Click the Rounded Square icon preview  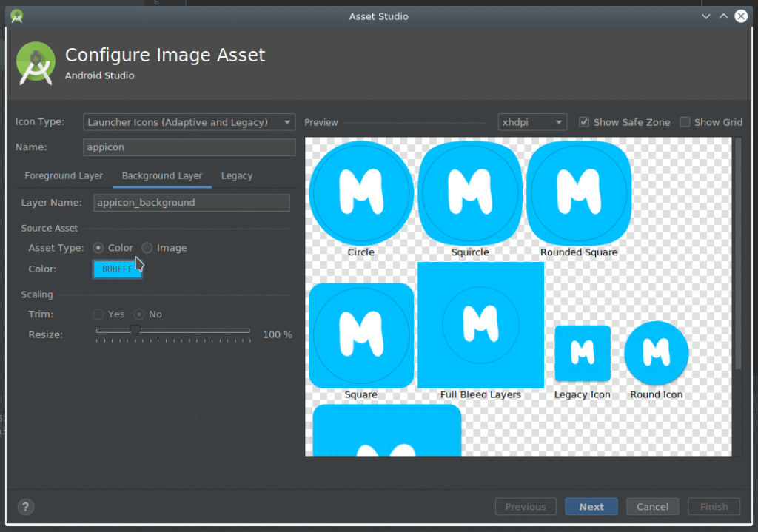pos(579,192)
